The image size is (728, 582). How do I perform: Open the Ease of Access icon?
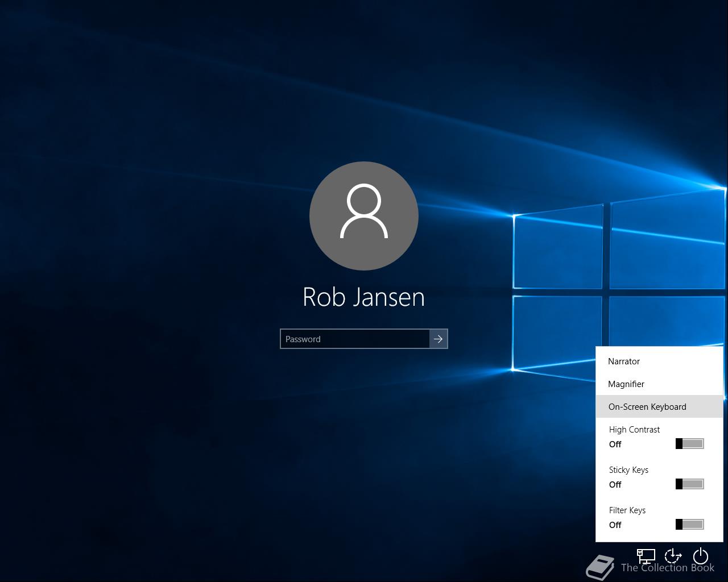673,556
